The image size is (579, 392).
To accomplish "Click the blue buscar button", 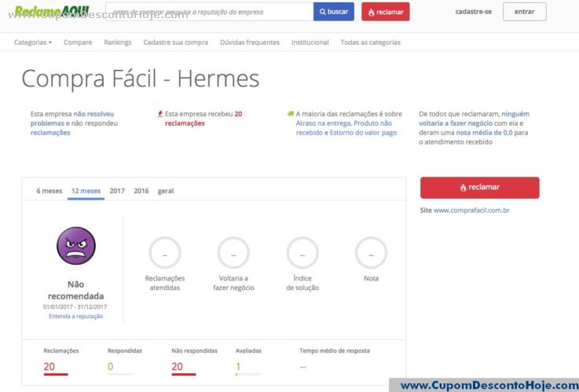I will click(x=333, y=12).
